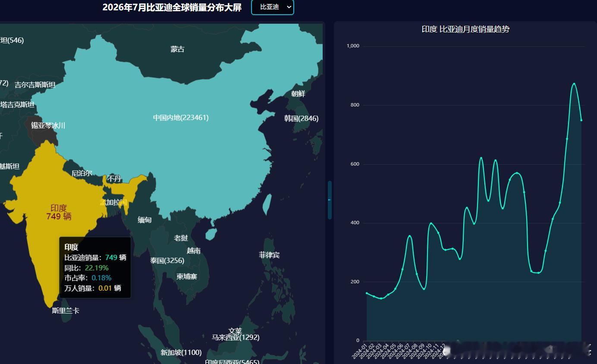This screenshot has height=364, width=597.
Task: Click the 2024-01 x-axis label
Action: pyautogui.click(x=359, y=351)
